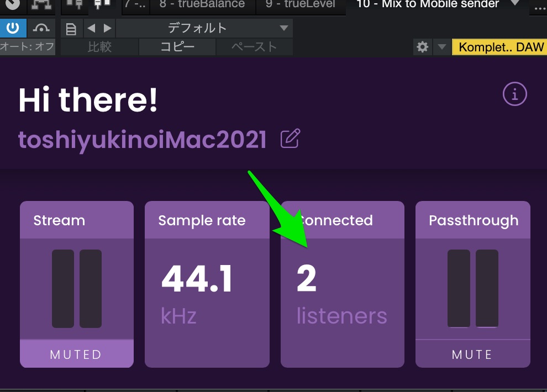547x392 pixels.
Task: Toggle the Passthrough MUTE button
Action: [472, 354]
